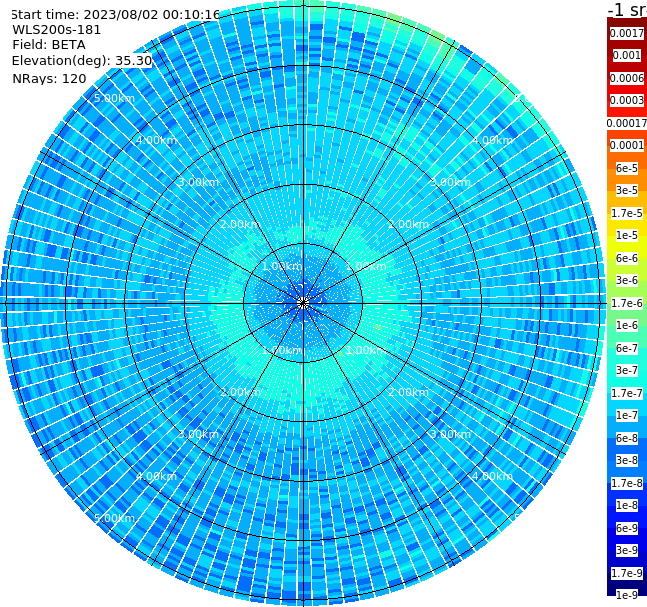Select the 3e-8 colorbar tick label
The image size is (647, 607).
pos(627,460)
